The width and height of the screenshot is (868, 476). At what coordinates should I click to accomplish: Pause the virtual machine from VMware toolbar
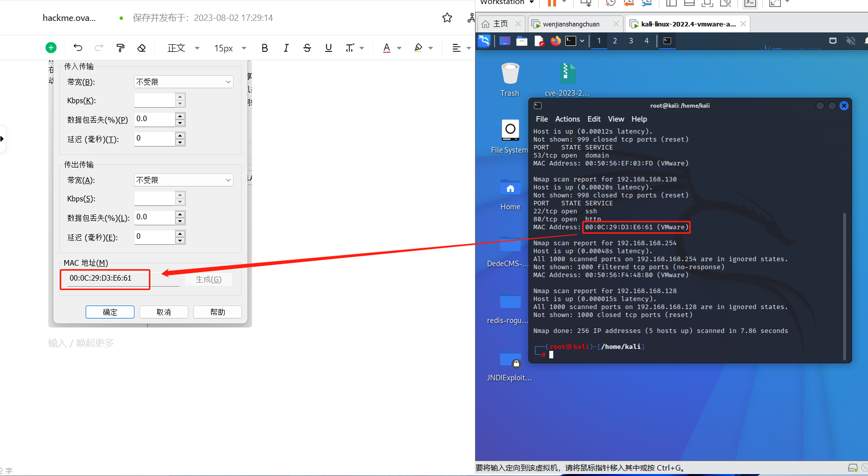(553, 3)
